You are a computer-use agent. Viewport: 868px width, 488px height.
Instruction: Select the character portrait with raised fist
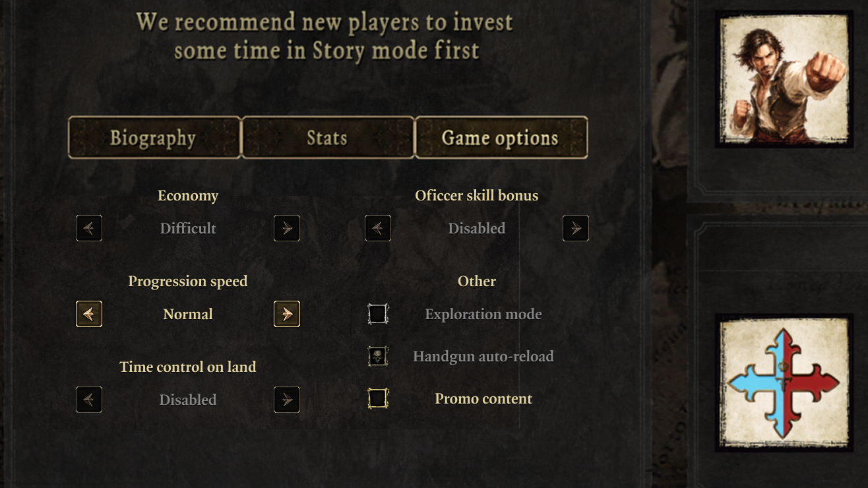click(x=784, y=79)
